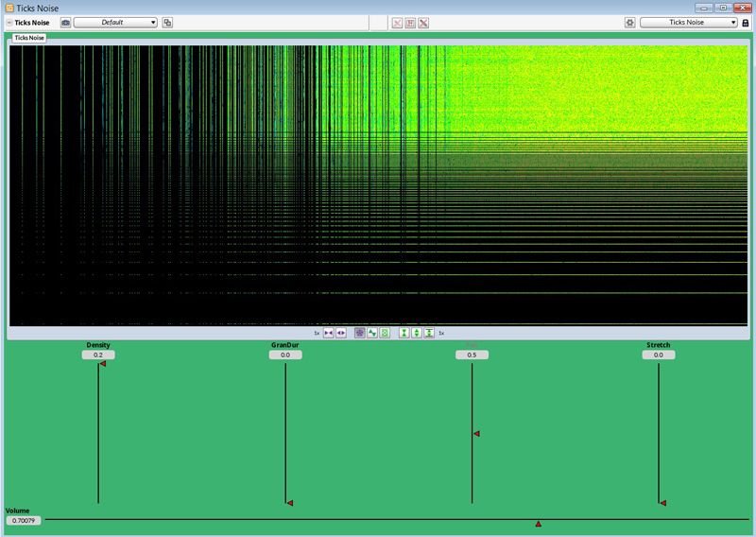Click the Volume value field 0.70079
This screenshot has width=756, height=537.
click(x=24, y=521)
